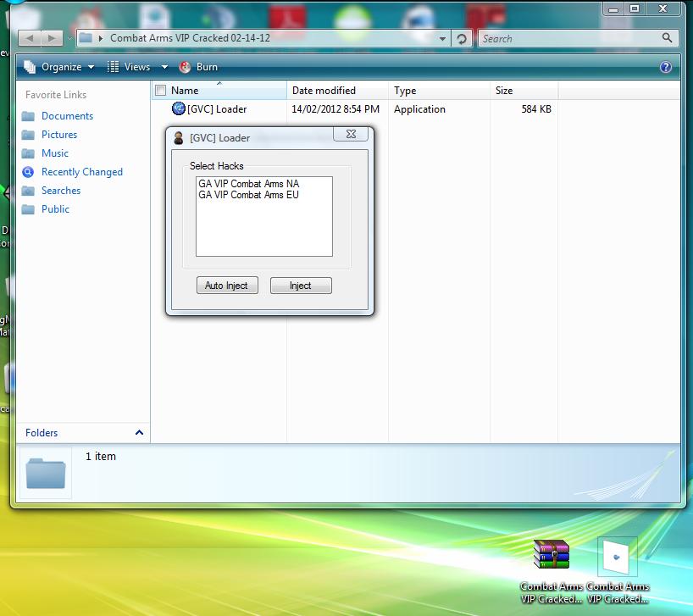This screenshot has width=693, height=616.
Task: Toggle the select-all checkbox in Name header
Action: 160,91
